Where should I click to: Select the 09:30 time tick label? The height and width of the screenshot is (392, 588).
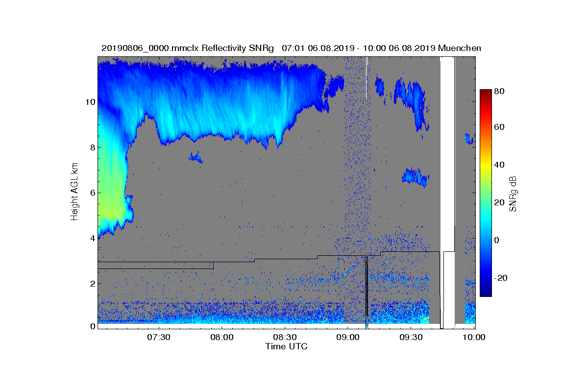411,337
